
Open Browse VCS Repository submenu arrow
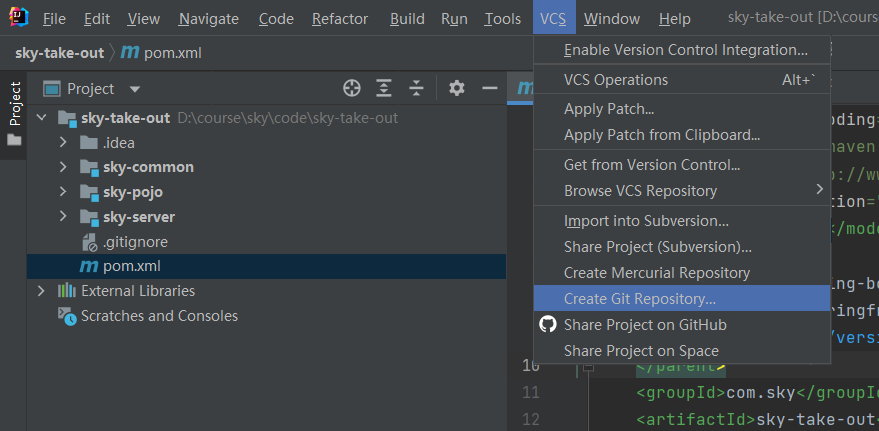coord(819,189)
